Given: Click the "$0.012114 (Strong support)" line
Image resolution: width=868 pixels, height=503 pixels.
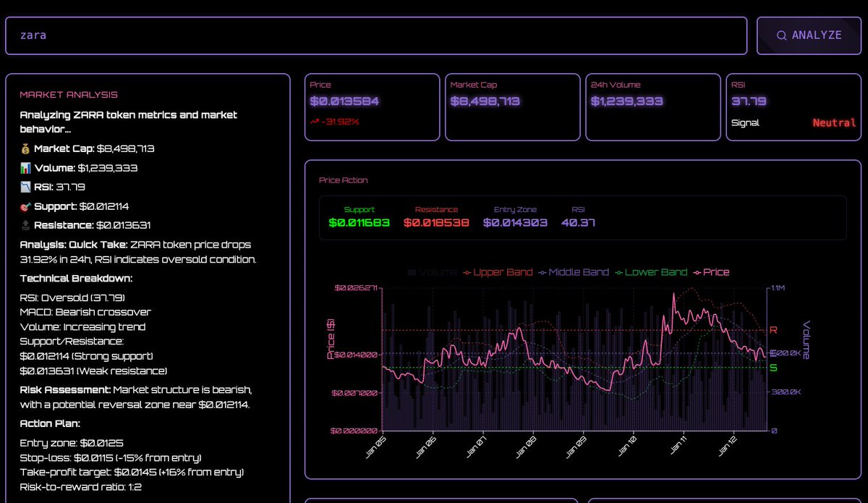Looking at the screenshot, I should coord(86,356).
